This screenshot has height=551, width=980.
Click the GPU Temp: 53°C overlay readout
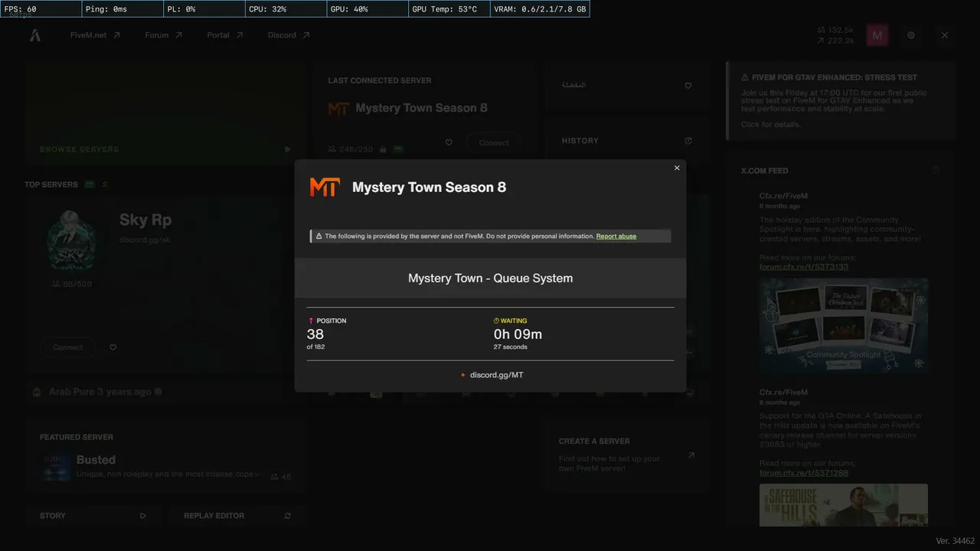click(x=449, y=9)
